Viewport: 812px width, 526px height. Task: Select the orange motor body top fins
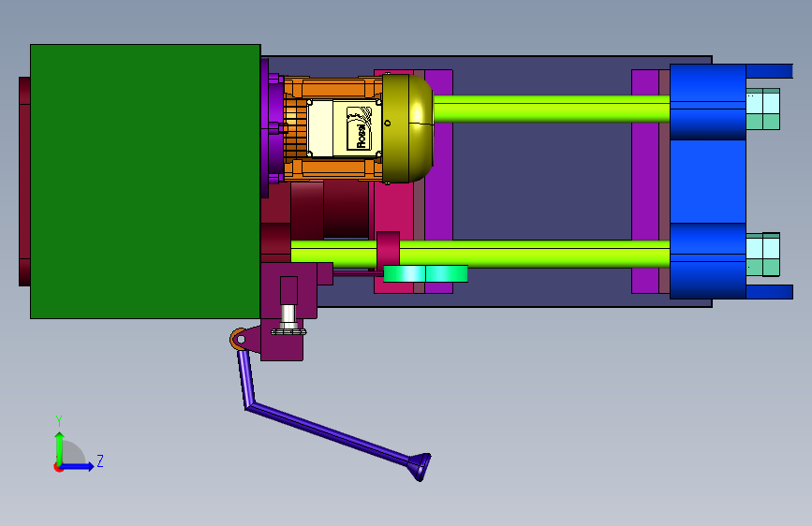(332, 88)
